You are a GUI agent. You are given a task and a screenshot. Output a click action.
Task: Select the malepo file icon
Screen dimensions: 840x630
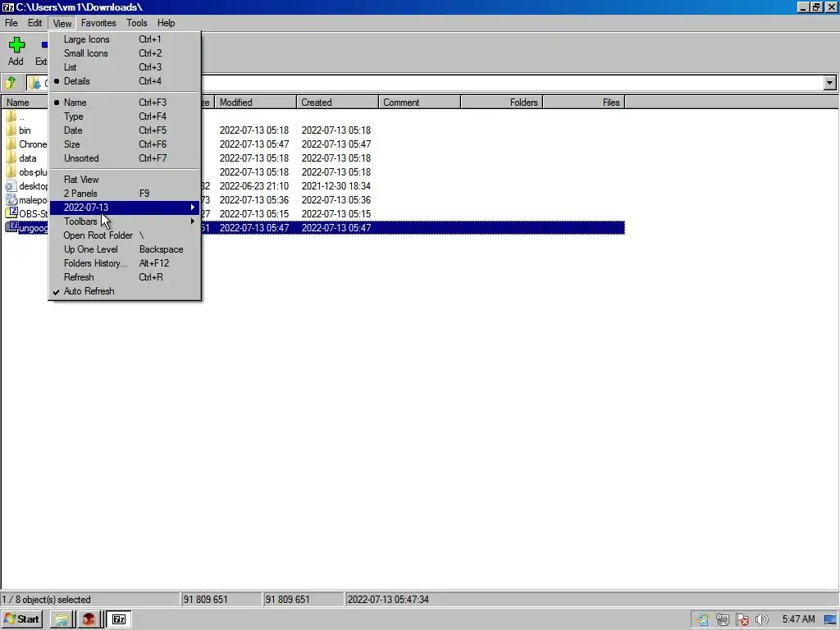(x=11, y=200)
